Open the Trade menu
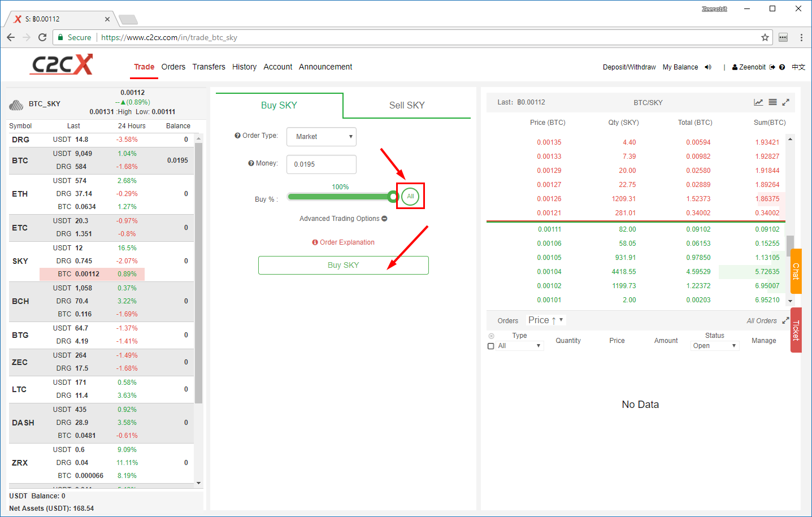Screen dimensions: 812x517 click(144, 67)
